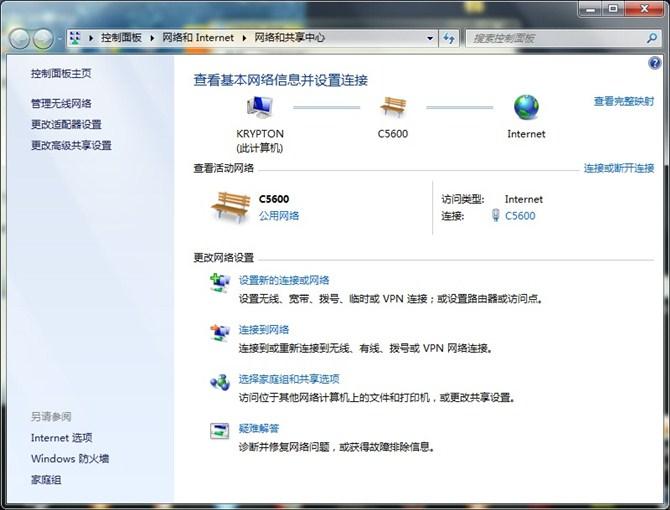Click the refresh button beside the address bar

[x=449, y=38]
